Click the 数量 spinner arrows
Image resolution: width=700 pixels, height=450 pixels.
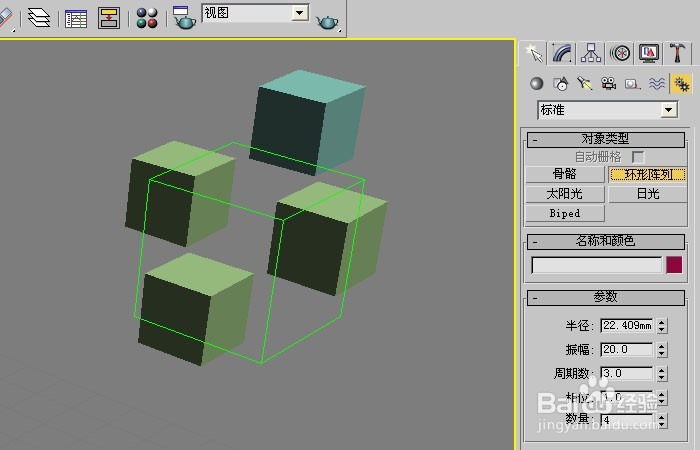click(x=662, y=420)
